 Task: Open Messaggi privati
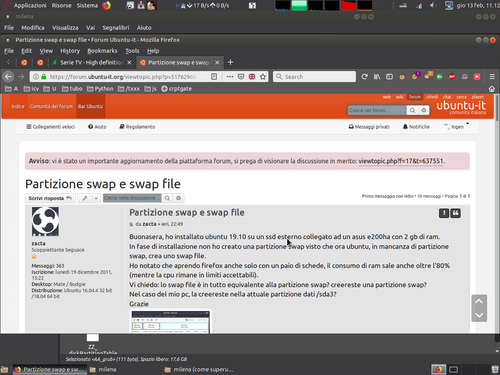tap(369, 127)
